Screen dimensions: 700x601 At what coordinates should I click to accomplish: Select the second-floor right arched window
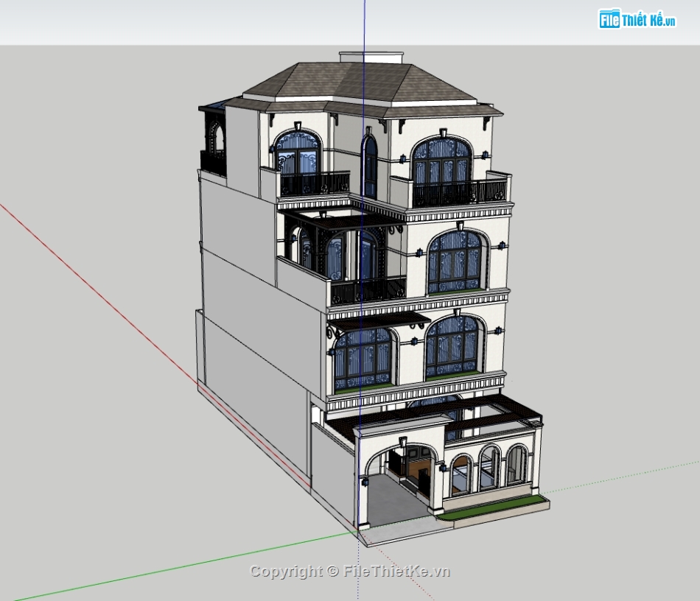[452, 347]
